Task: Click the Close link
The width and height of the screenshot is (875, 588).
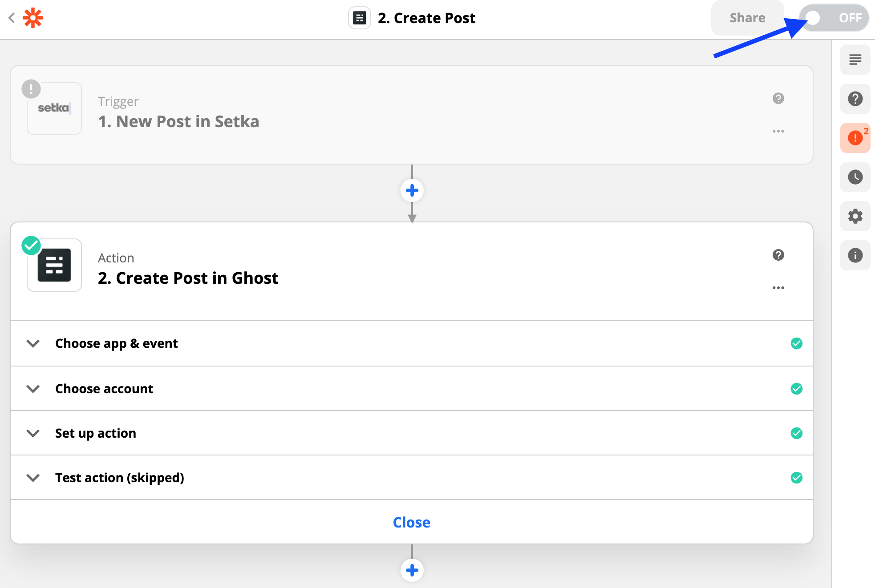Action: click(x=411, y=522)
